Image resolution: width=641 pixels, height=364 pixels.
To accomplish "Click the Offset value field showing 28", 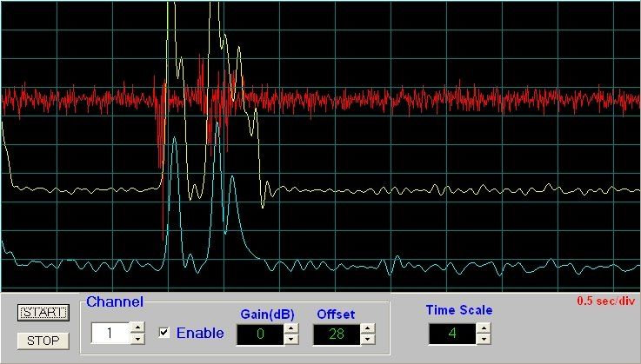I will (x=337, y=334).
